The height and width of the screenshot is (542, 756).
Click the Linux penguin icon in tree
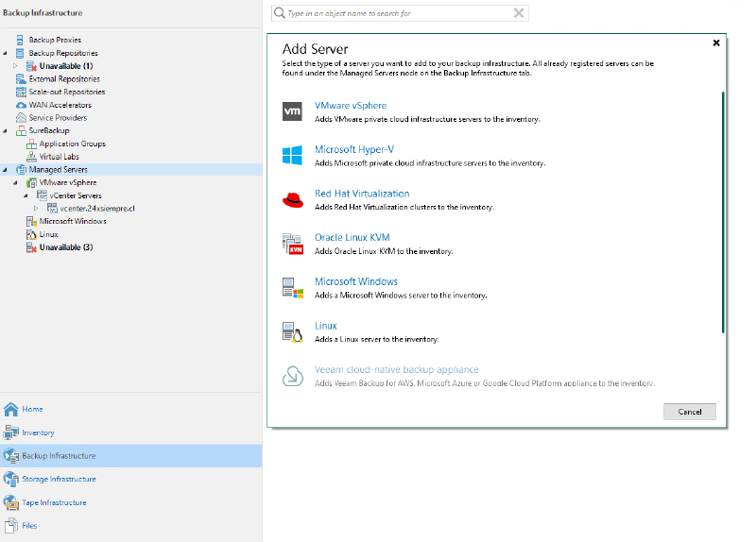pos(31,234)
